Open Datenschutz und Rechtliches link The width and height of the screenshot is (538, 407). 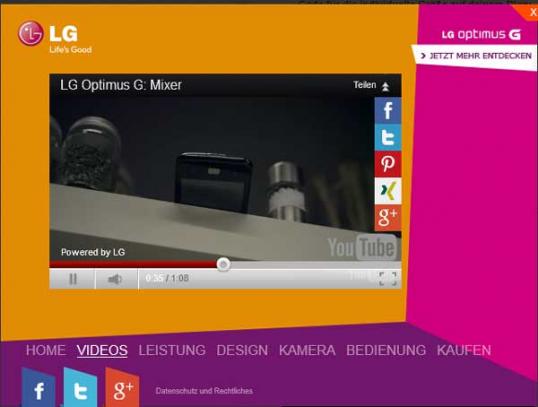point(204,391)
